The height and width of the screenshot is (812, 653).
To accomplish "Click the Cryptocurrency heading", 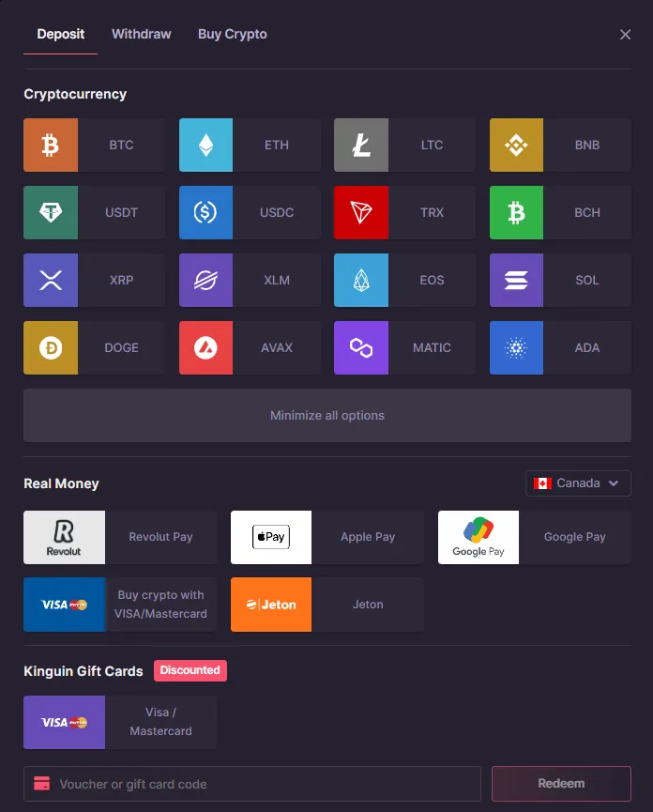I will 75,94.
